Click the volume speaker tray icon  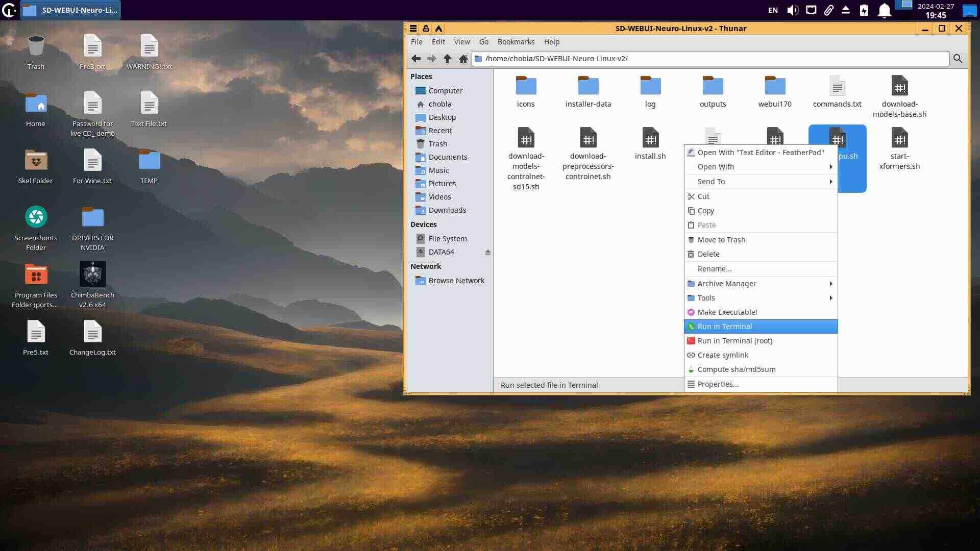[x=792, y=10]
